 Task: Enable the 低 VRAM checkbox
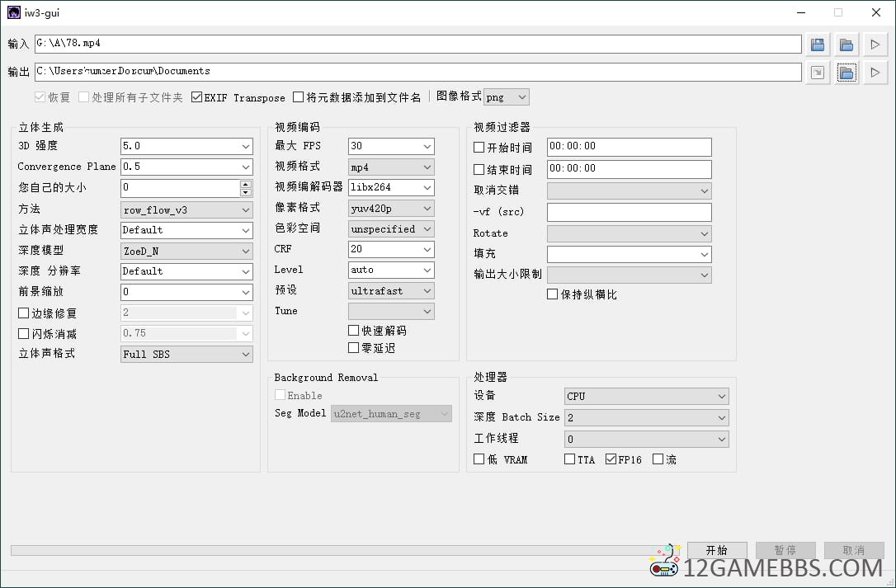[x=479, y=459]
